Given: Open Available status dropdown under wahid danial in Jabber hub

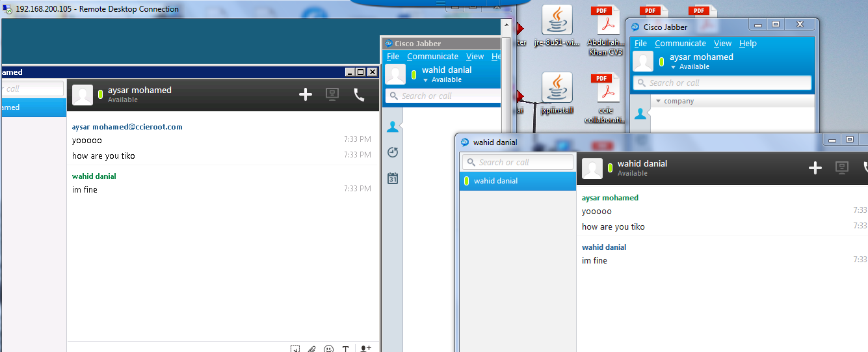Looking at the screenshot, I should 442,80.
